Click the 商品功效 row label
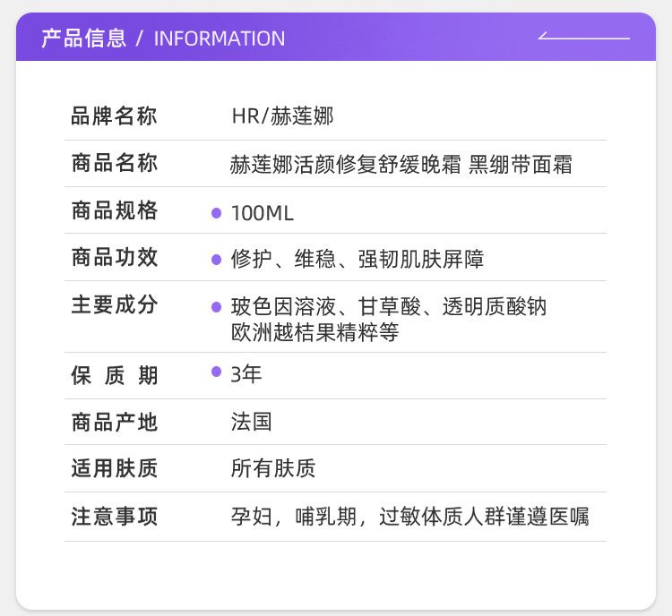 click(114, 258)
